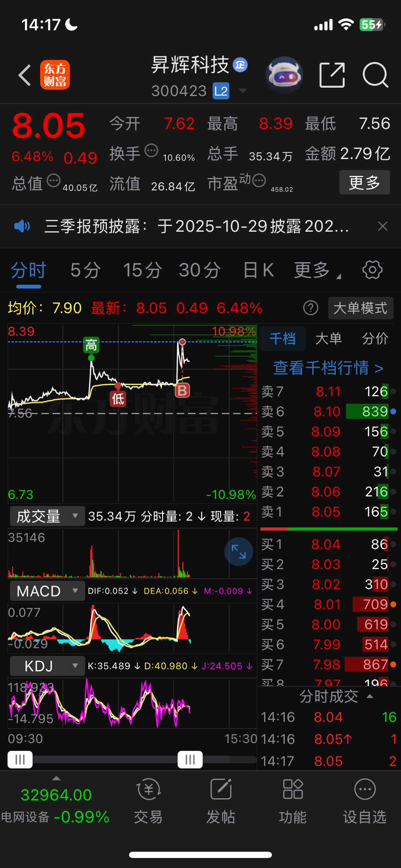This screenshot has height=868, width=401.
Task: Grab the left time range slider handle
Action: tap(20, 759)
